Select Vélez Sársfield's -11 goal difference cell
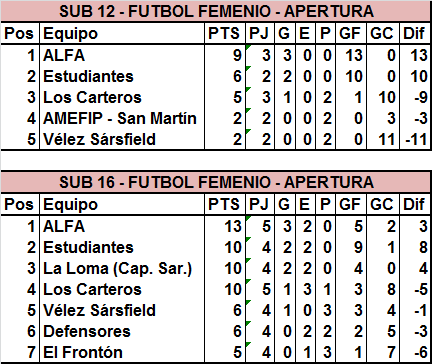Screen dimensions: 432x364 pos(415,139)
